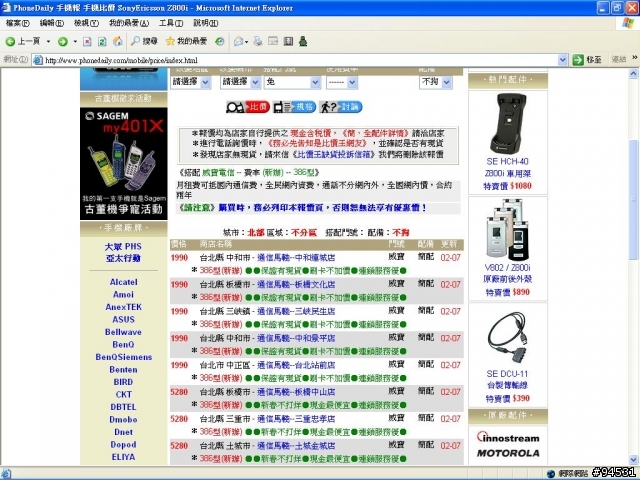The image size is (640, 480).
Task: Open the 不拘 accessory dropdown
Action: (x=436, y=82)
